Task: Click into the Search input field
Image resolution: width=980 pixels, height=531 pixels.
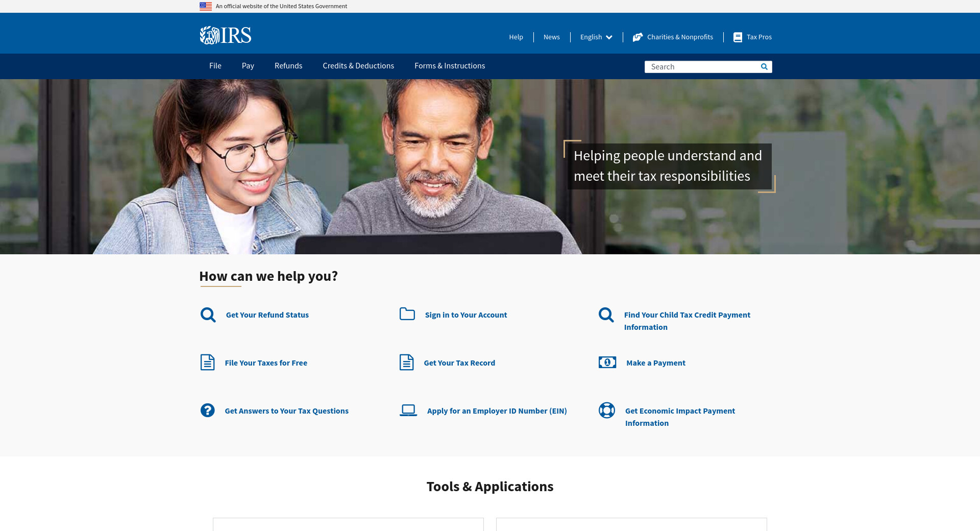Action: coord(702,67)
